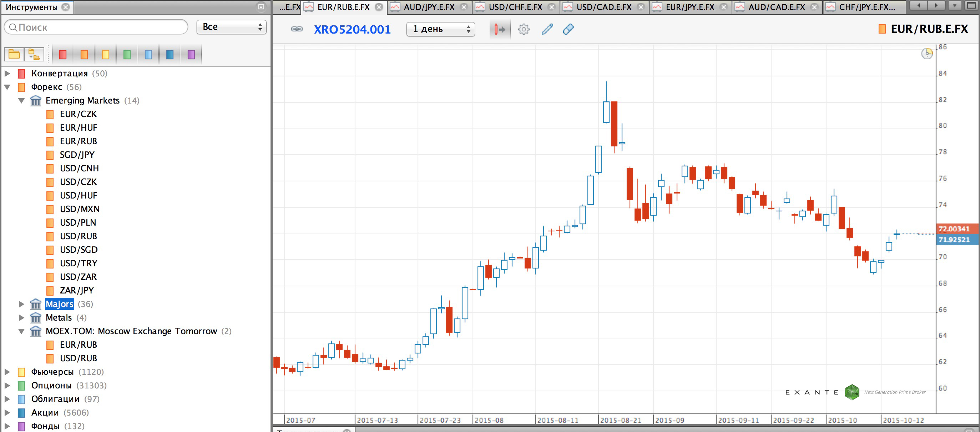Select the eraser tool
Screen dimensions: 980x432
click(x=568, y=29)
